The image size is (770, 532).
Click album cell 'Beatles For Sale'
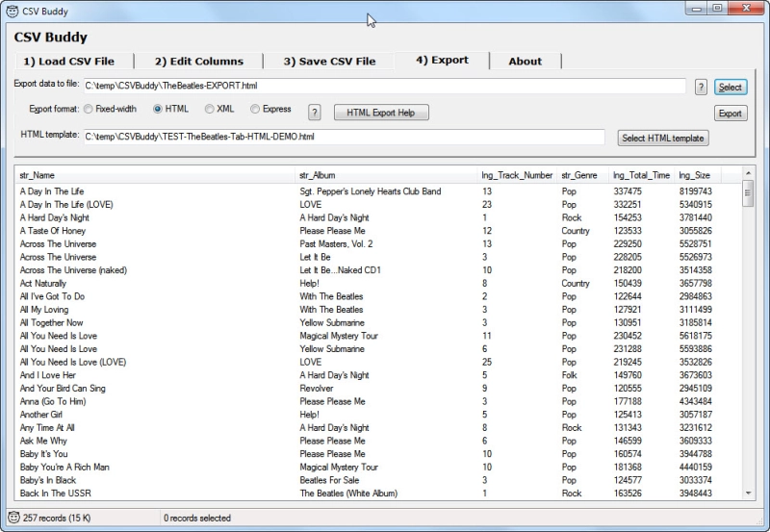point(329,480)
